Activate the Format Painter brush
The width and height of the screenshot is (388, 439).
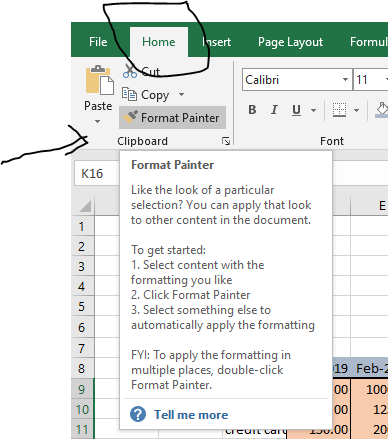click(172, 118)
